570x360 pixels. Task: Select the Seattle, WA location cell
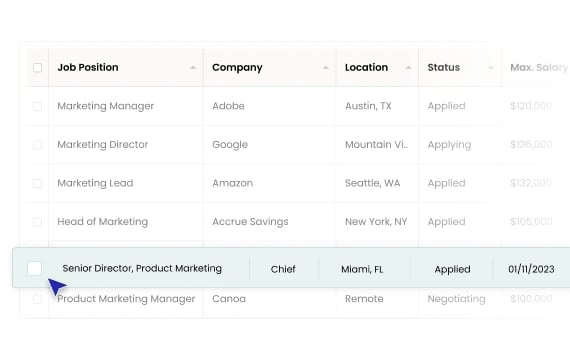pyautogui.click(x=373, y=183)
